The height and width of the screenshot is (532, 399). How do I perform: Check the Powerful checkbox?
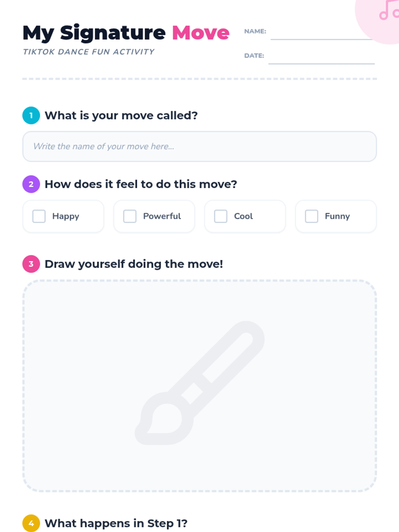pyautogui.click(x=130, y=216)
